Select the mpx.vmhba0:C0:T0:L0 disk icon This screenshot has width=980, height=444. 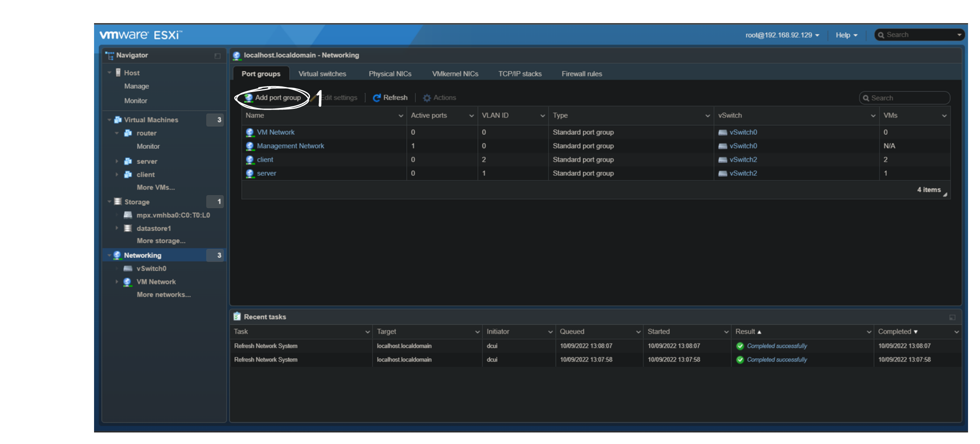pyautogui.click(x=128, y=215)
